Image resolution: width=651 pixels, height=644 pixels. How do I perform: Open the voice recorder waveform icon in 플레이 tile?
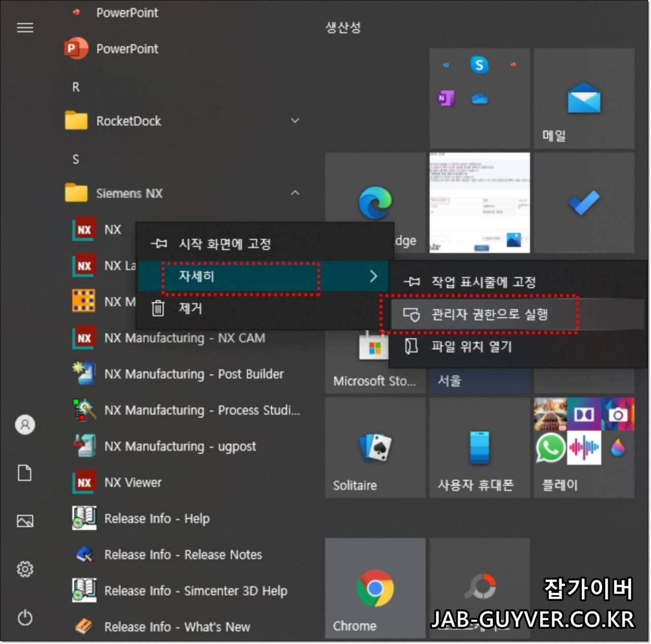tap(584, 448)
